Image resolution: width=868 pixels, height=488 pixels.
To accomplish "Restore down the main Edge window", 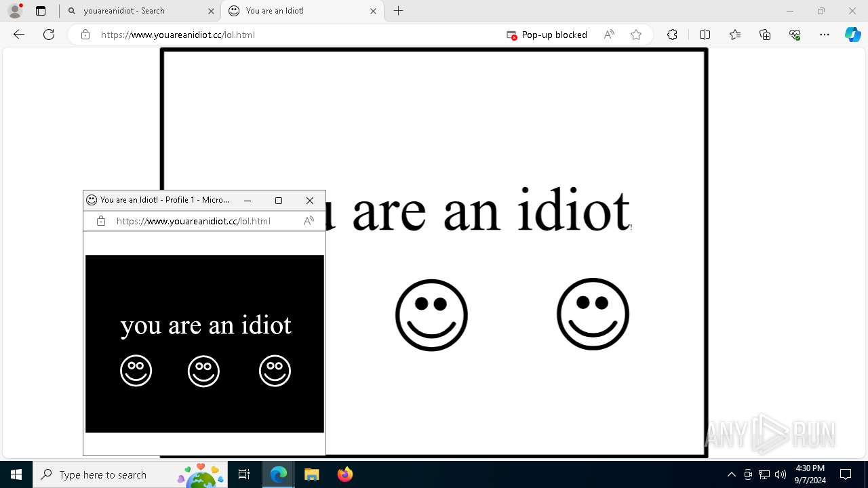I will click(x=821, y=11).
